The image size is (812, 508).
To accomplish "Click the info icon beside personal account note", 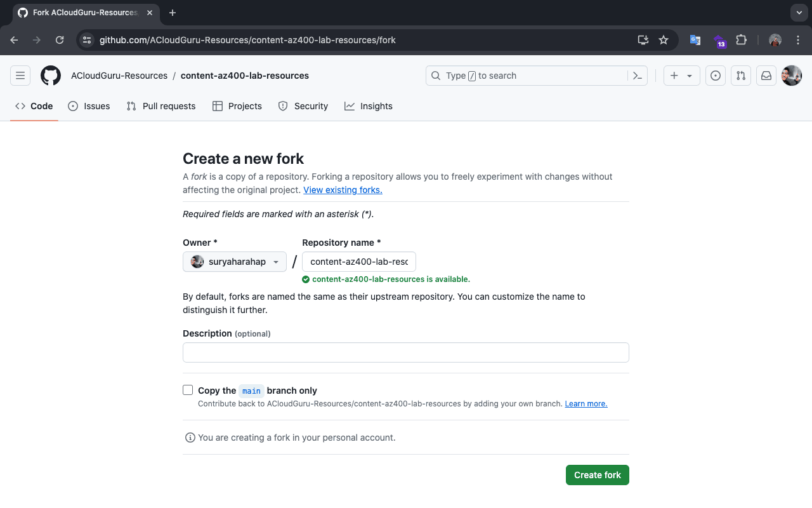I will pos(190,438).
